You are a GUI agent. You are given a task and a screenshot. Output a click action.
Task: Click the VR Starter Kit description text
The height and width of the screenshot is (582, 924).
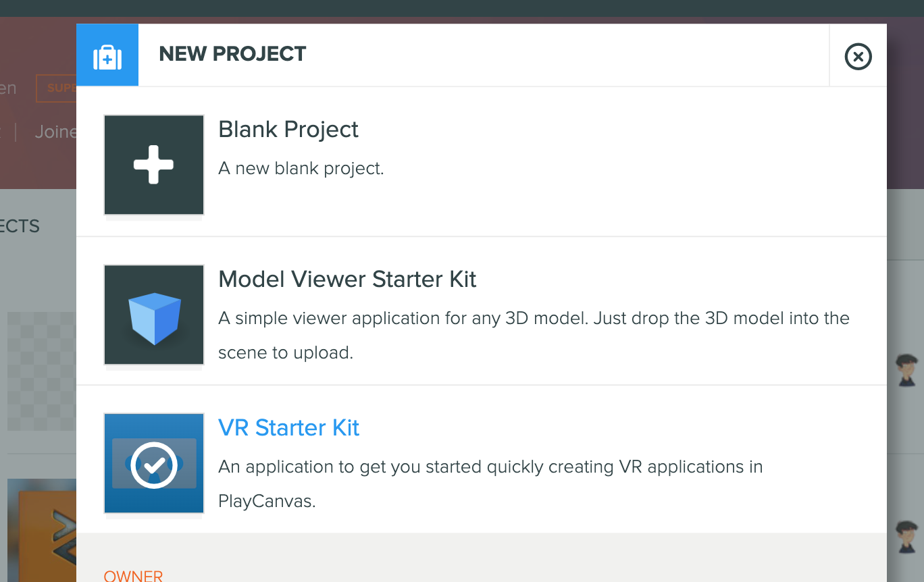pyautogui.click(x=490, y=483)
